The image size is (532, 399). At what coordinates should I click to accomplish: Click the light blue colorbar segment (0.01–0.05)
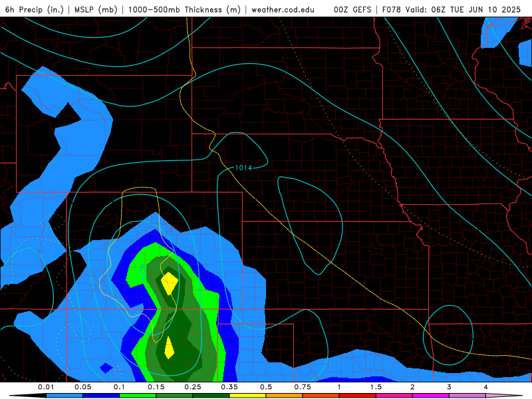point(65,396)
